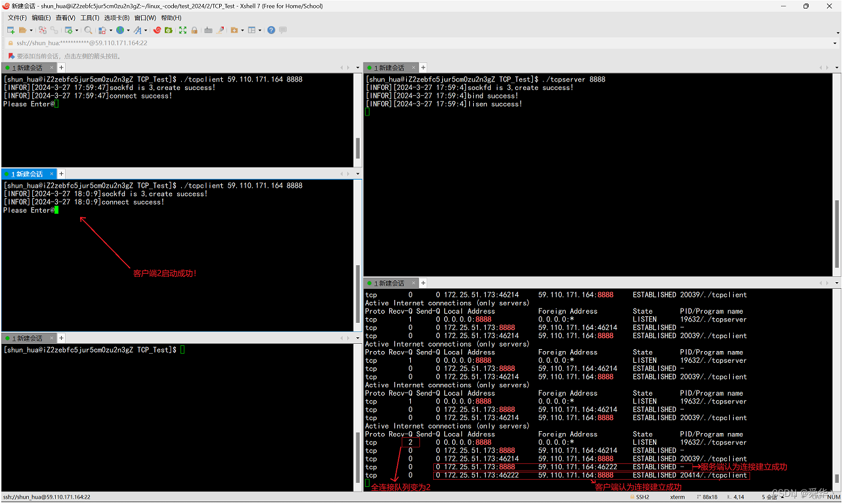Click the folder-with-star toolbar icon
844x504 pixels.
pyautogui.click(x=234, y=30)
